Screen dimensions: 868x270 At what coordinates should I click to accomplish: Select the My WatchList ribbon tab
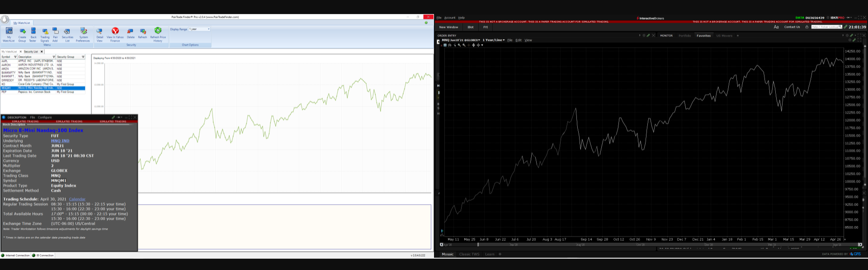tap(21, 23)
